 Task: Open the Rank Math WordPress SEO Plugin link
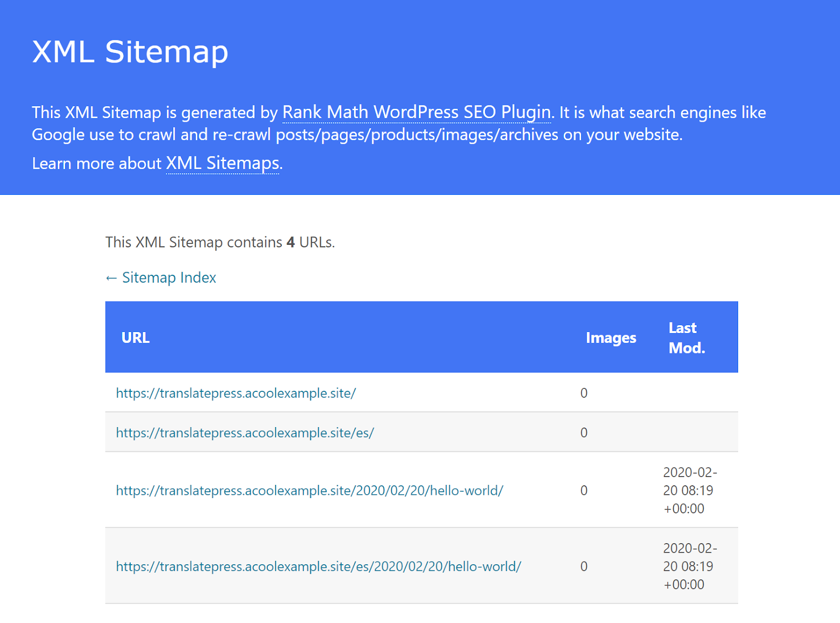click(416, 112)
